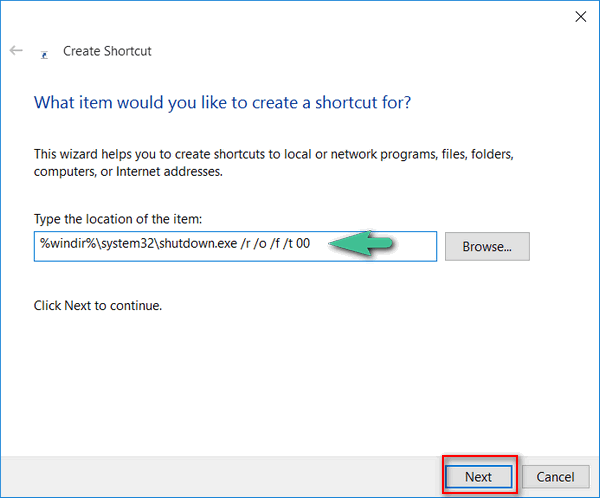Viewport: 600px width, 498px height.
Task: Open the Browse... file picker
Action: click(487, 247)
